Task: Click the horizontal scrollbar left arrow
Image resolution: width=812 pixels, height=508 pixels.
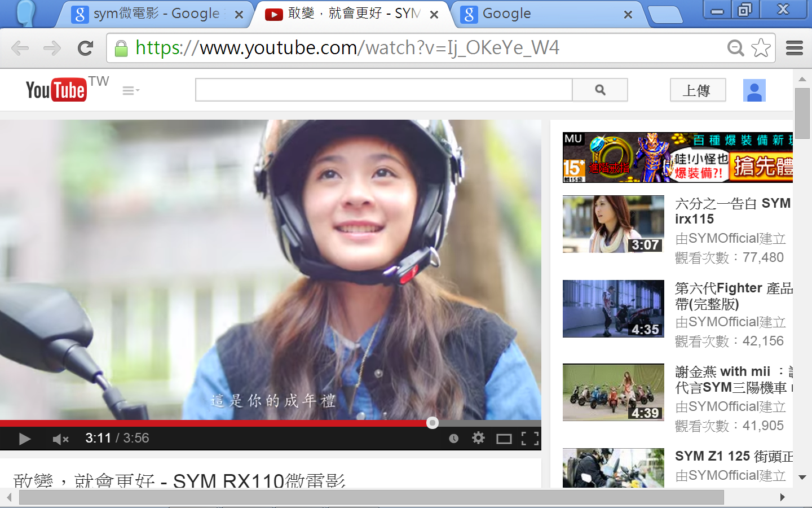Action: (9, 497)
